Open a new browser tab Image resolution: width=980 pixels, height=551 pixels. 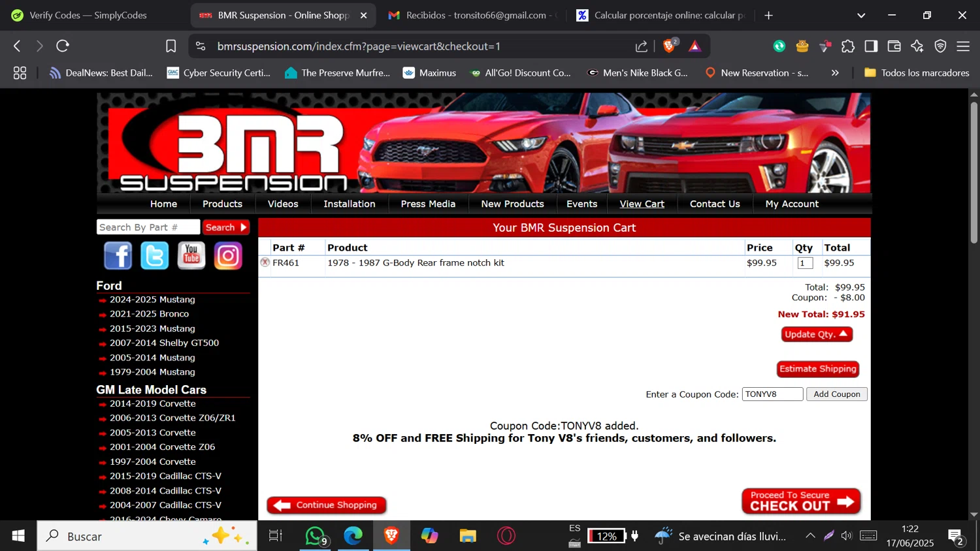(x=768, y=15)
